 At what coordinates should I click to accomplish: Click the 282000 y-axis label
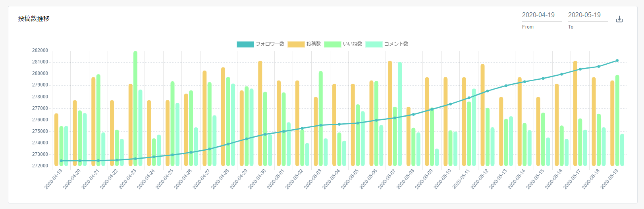40,50
